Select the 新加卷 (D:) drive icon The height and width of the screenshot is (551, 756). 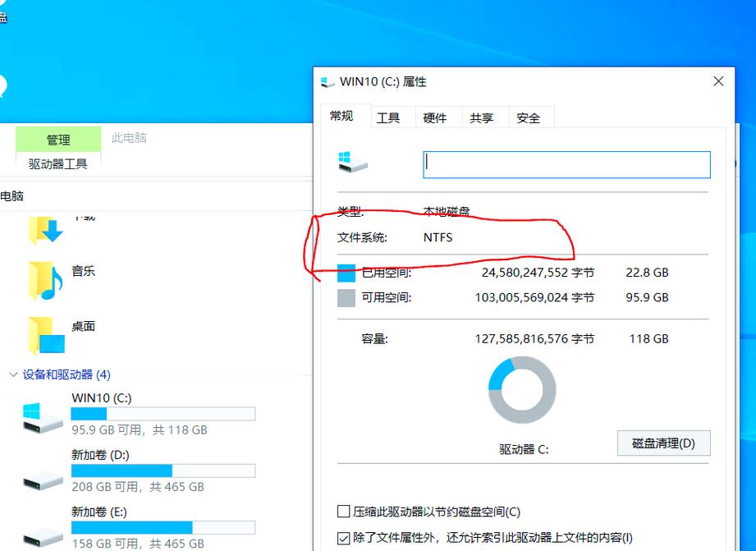[43, 480]
